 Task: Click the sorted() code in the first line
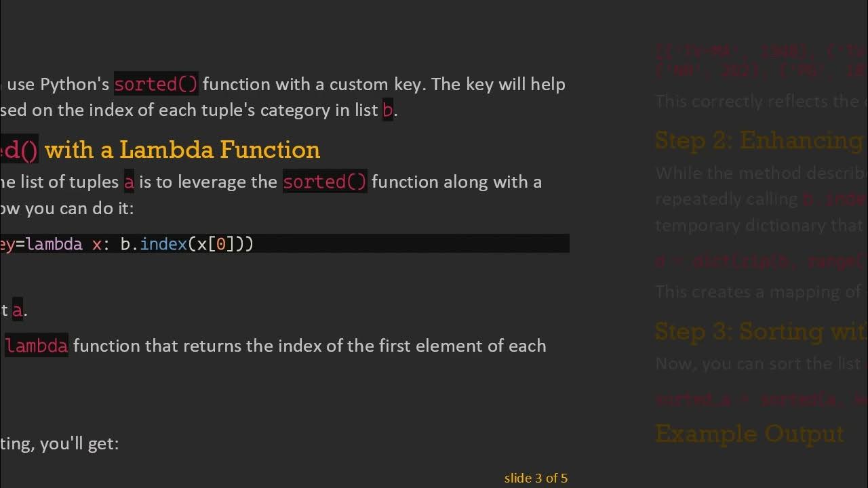pyautogui.click(x=156, y=84)
